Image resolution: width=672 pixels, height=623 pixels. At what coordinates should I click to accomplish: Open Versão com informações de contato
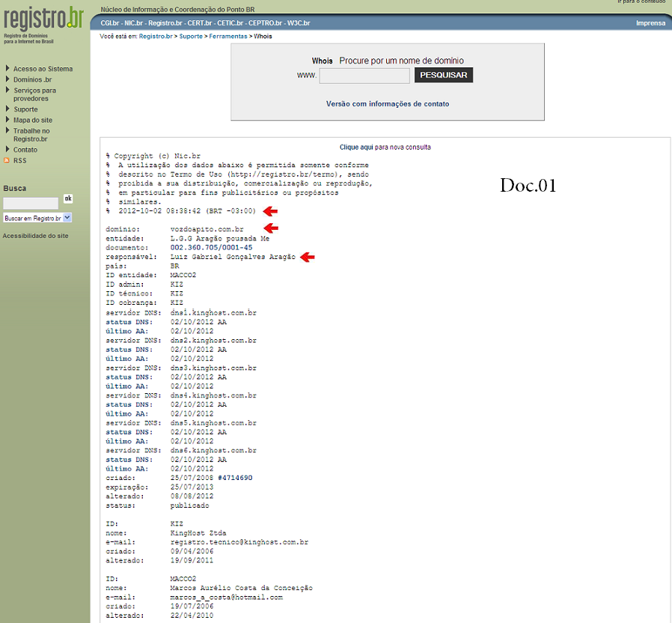pyautogui.click(x=388, y=104)
